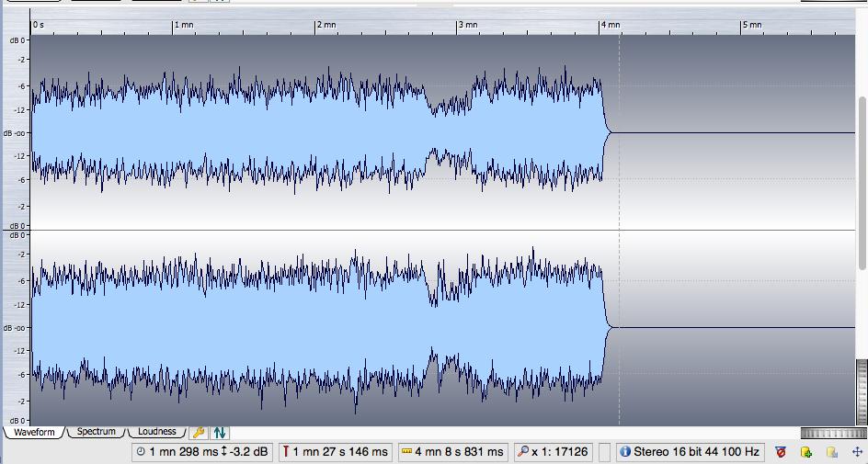Click the cursor position 1 mn 27 s 146 ms

point(335,452)
